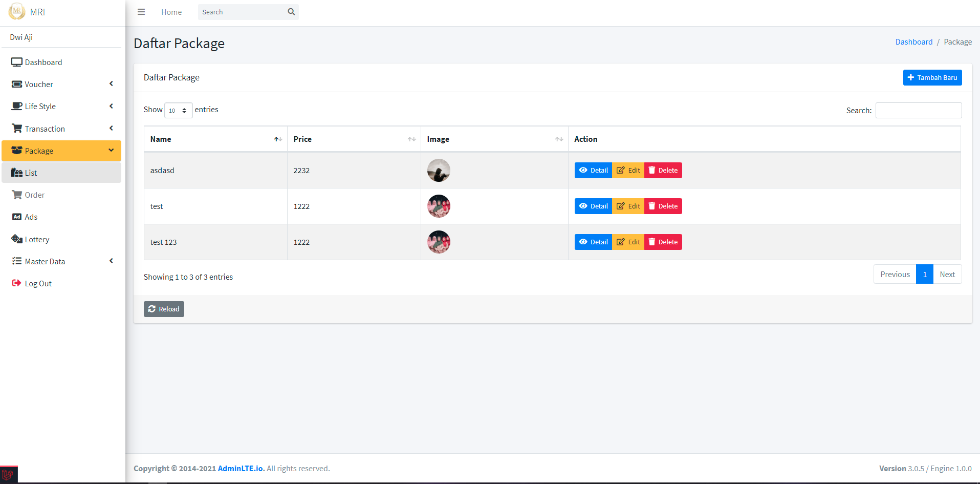
Task: Click the Previous pagination button
Action: coord(895,274)
